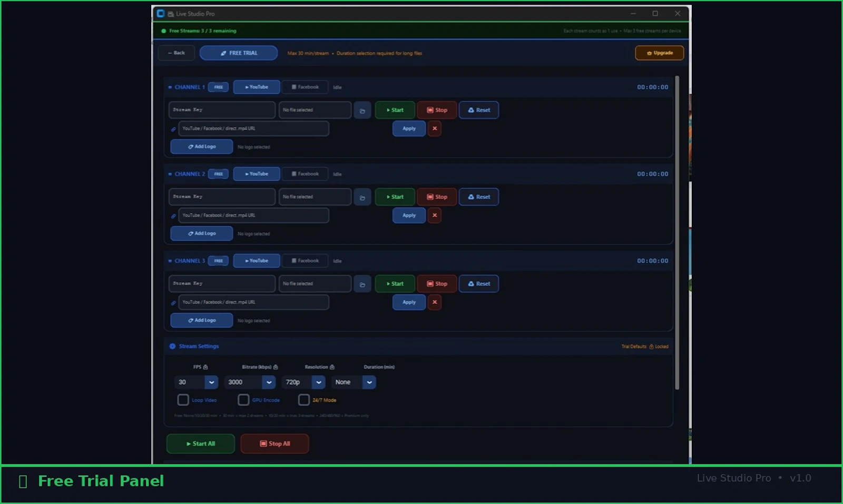Focus the Channel 3 Stream Key field

222,284
